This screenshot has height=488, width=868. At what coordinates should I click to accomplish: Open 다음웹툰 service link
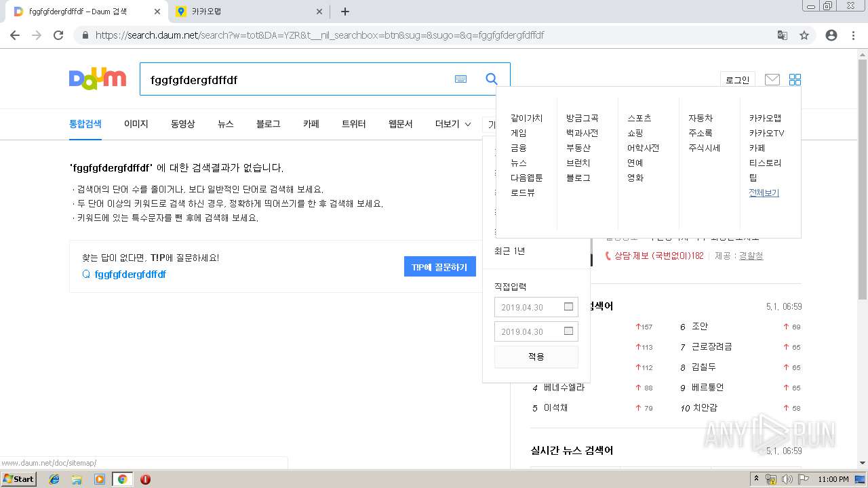[x=526, y=178]
